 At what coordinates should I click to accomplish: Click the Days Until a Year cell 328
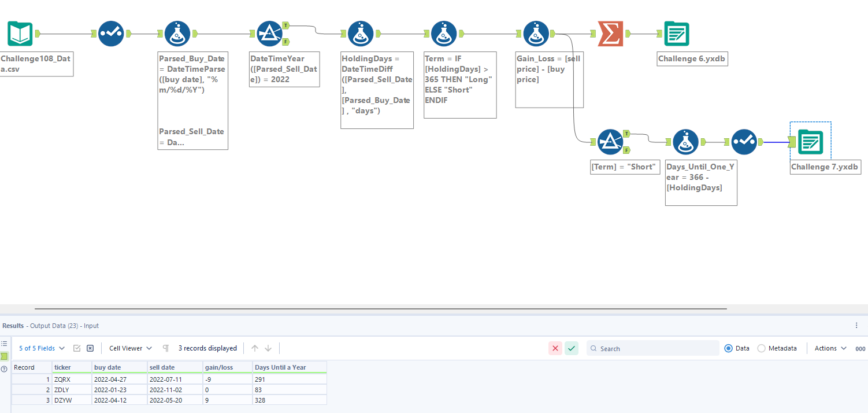pyautogui.click(x=290, y=400)
